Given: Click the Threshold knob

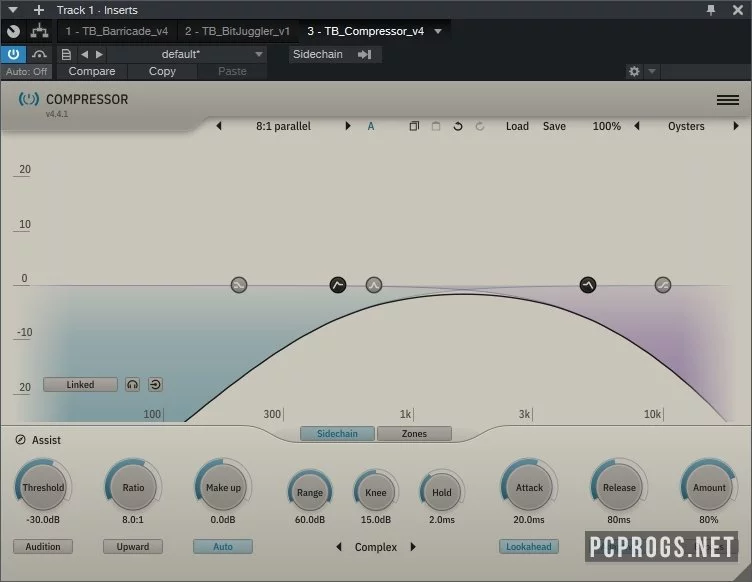Looking at the screenshot, I should pos(43,487).
